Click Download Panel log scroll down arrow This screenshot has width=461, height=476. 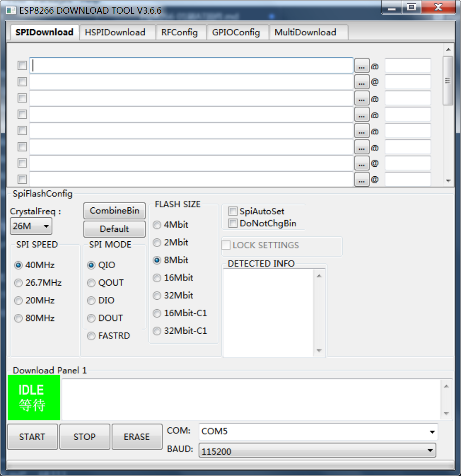coord(446,413)
